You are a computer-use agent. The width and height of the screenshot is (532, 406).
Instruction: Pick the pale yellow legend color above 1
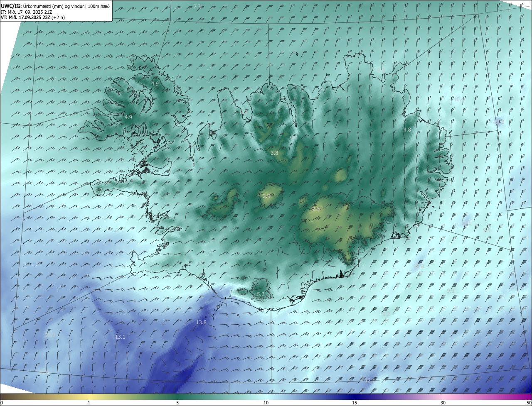[x=89, y=396]
